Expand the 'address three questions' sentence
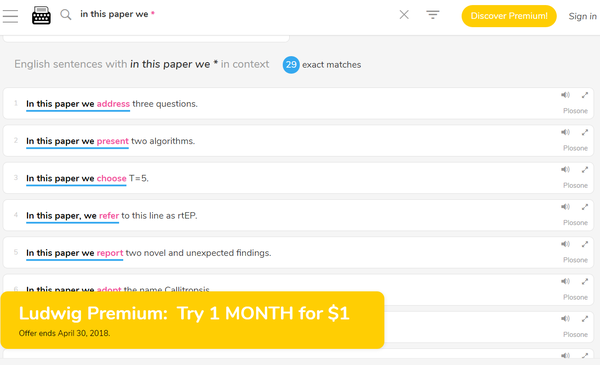 coord(585,95)
